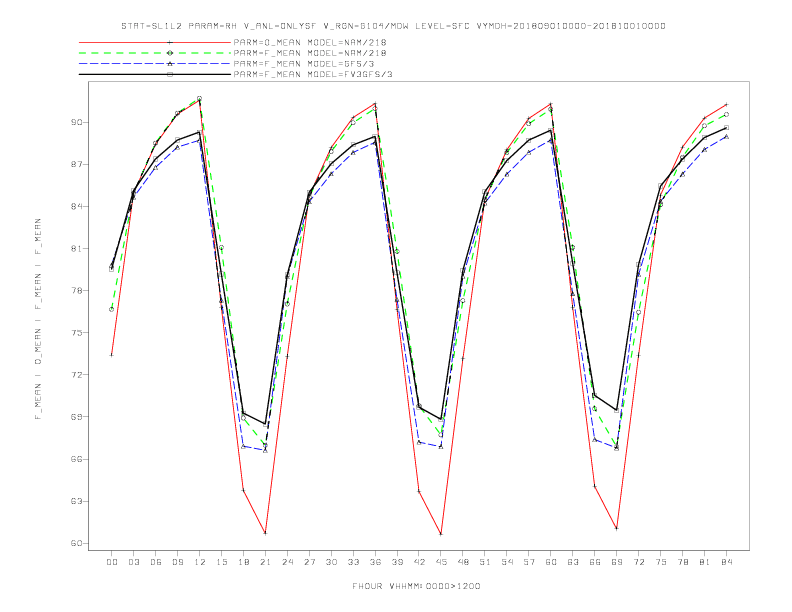
Task: Click x-axis forecast hour label 54
Action: tap(507, 562)
